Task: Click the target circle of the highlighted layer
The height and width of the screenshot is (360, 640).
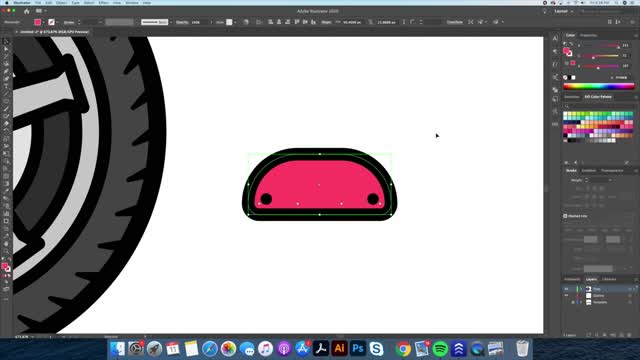Action: (630, 289)
